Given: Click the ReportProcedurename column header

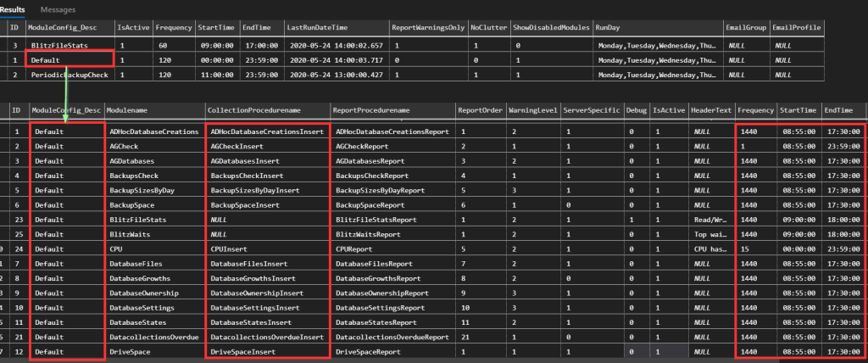Looking at the screenshot, I should [373, 111].
